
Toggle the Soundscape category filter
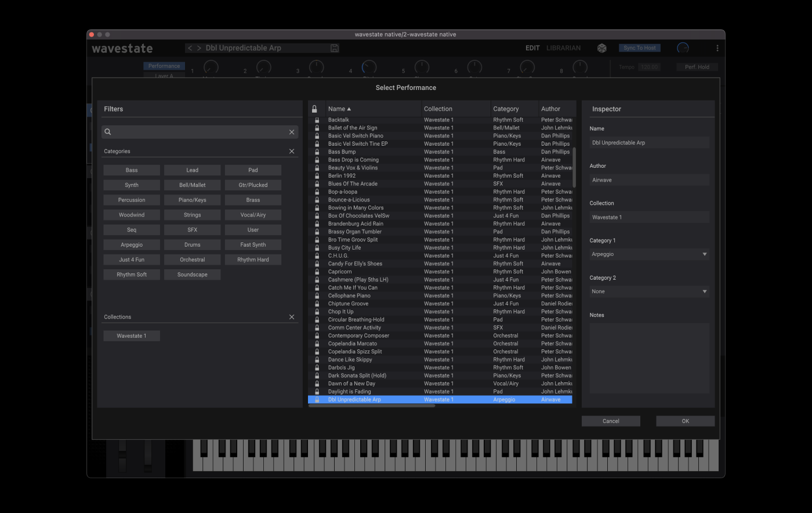coord(193,274)
